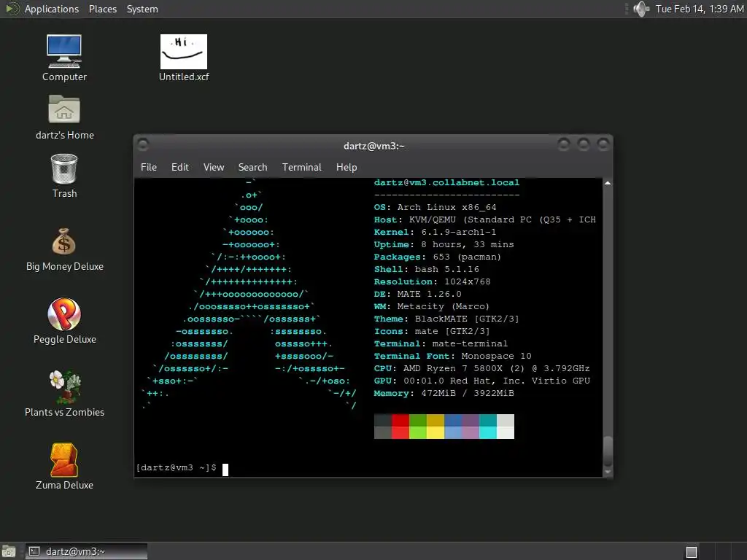This screenshot has width=747, height=560.
Task: Click the 'Kernel: 6.1.9-arch1-1' line
Action: pos(435,232)
